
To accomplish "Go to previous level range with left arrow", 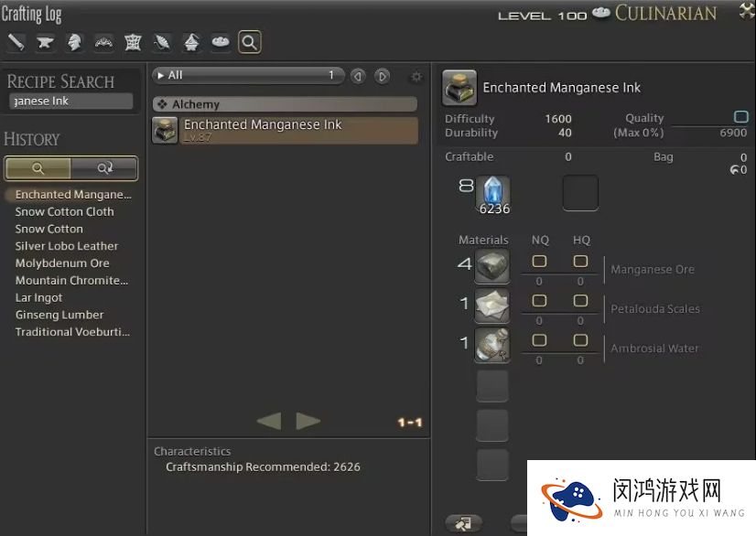I will 358,76.
